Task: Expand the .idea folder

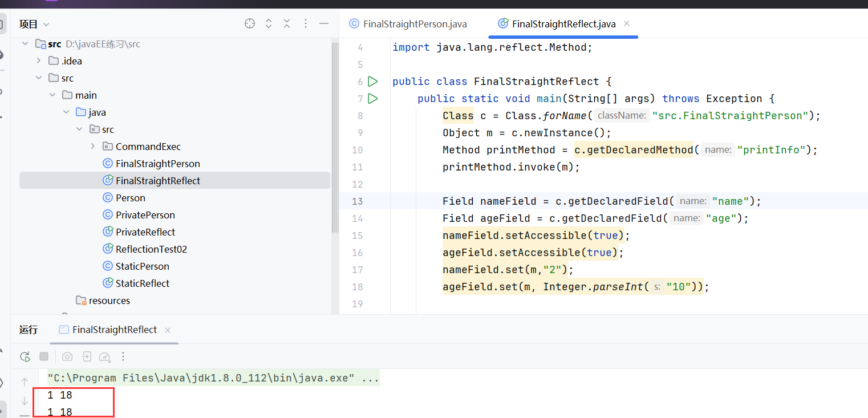Action: pyautogui.click(x=39, y=61)
